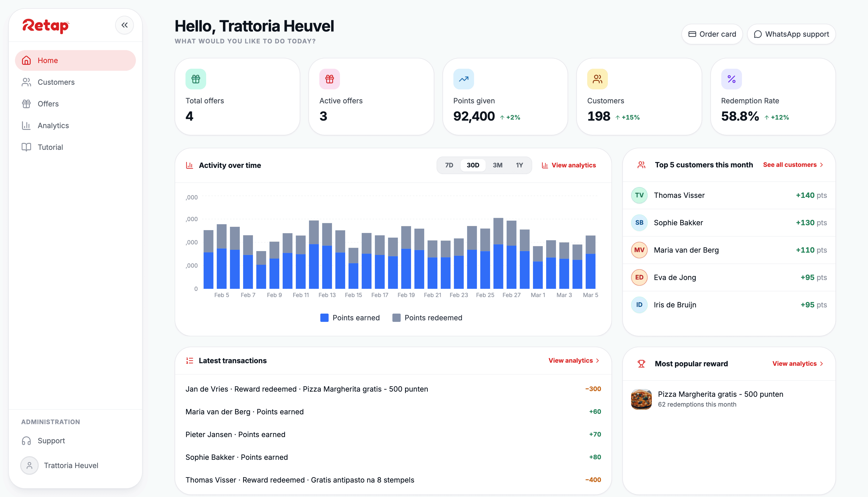
Task: Select the 3M time range
Action: point(497,165)
